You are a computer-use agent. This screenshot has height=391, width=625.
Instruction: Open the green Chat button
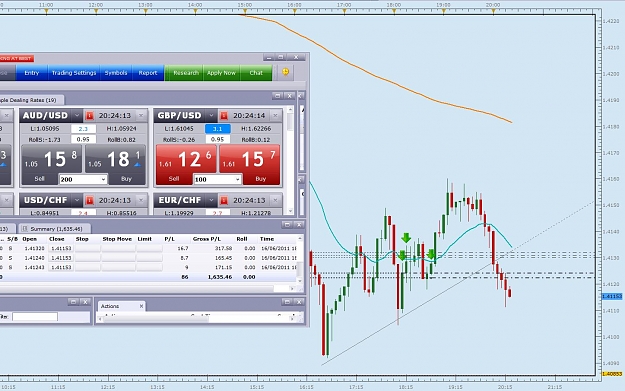(x=256, y=73)
